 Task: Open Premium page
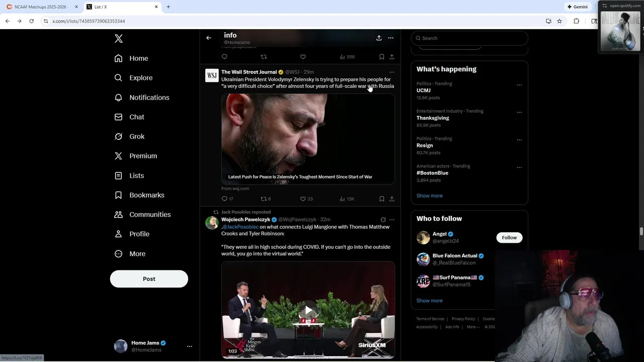click(x=136, y=156)
